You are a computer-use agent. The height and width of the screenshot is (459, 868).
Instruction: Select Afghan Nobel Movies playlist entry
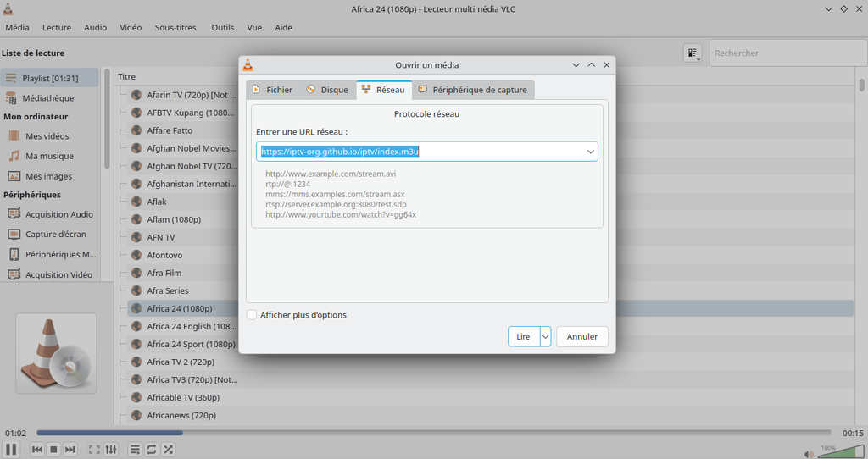click(x=191, y=148)
